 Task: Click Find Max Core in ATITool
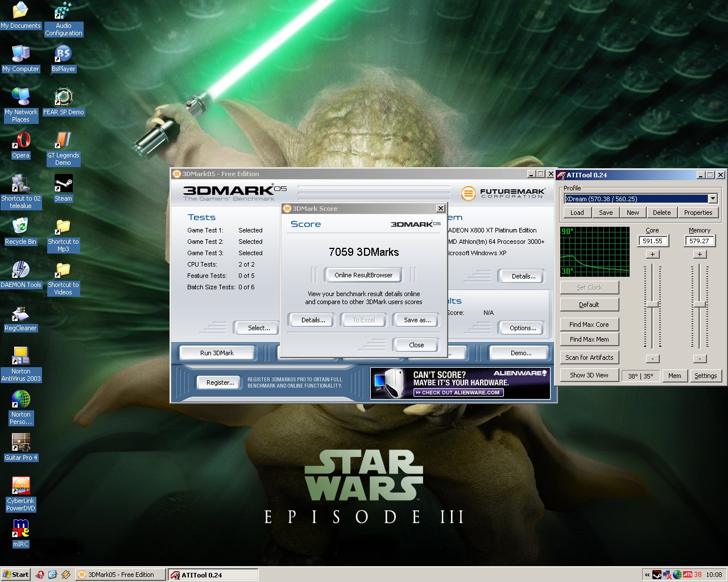pyautogui.click(x=589, y=325)
